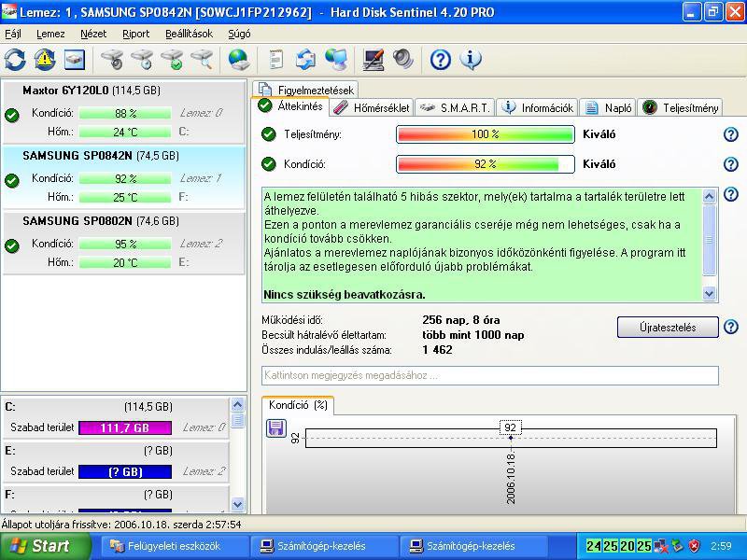Click the disk with clock test icon
This screenshot has width=747, height=560.
(143, 60)
